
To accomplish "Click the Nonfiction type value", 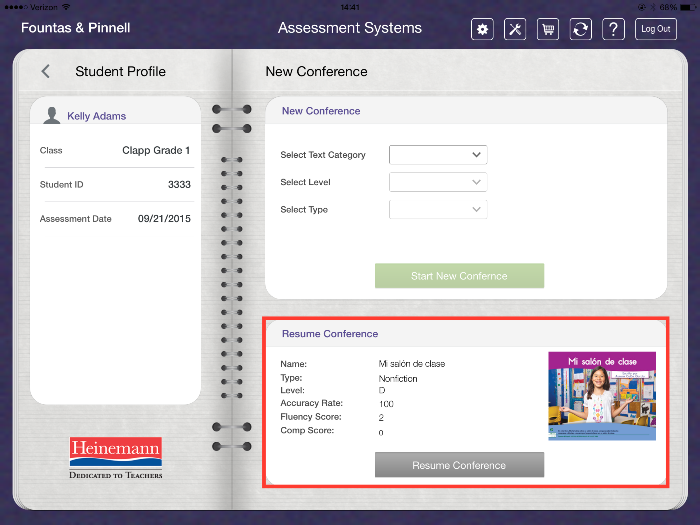I will (x=398, y=379).
